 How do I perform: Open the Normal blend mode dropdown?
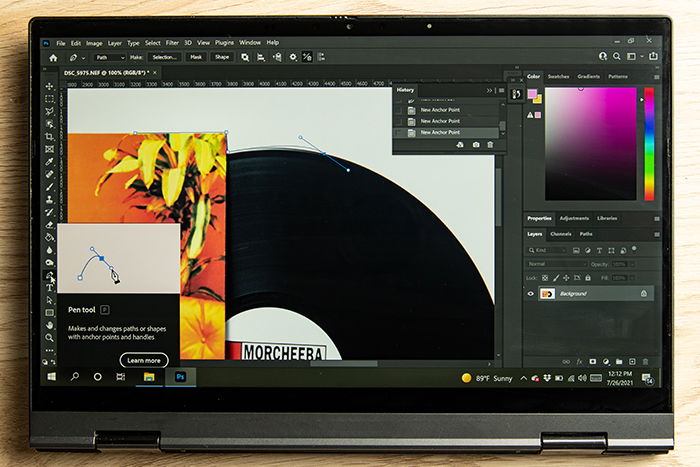[x=556, y=264]
